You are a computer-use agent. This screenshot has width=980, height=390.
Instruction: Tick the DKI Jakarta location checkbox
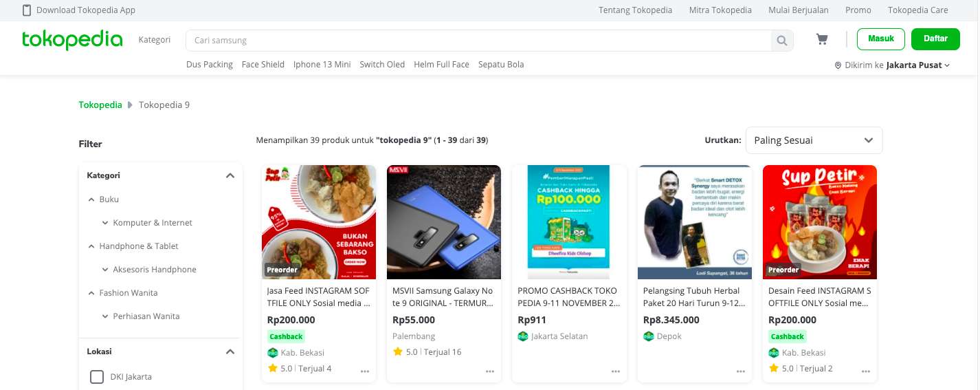tap(97, 377)
